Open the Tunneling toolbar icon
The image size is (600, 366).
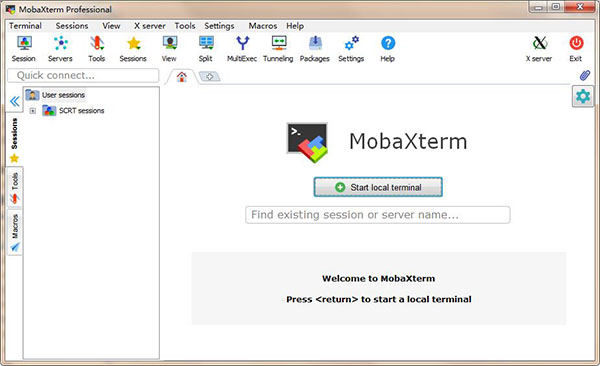point(278,49)
